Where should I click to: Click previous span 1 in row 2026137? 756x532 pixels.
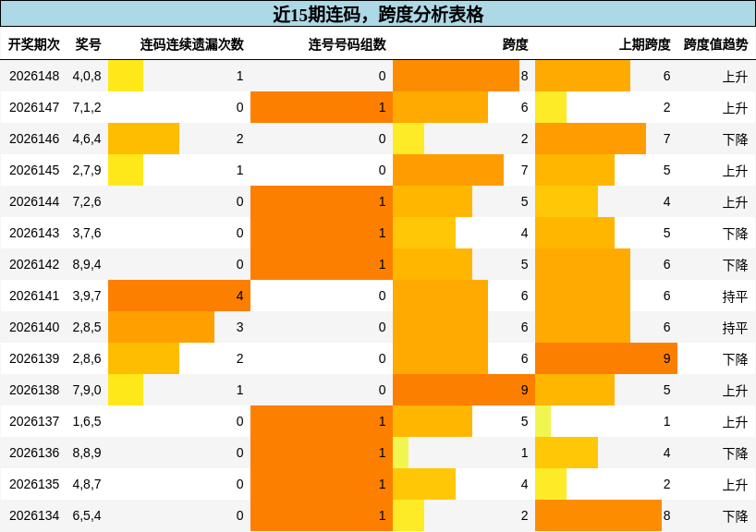click(666, 422)
